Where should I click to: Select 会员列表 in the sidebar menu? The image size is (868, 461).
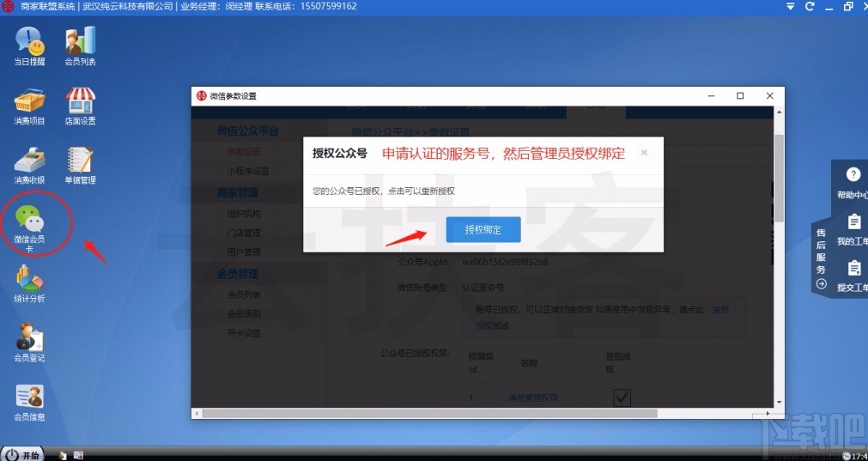(244, 294)
